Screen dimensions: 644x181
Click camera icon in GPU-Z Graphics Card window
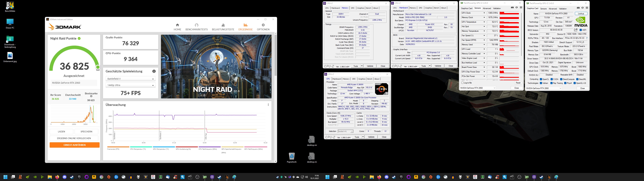[578, 8]
